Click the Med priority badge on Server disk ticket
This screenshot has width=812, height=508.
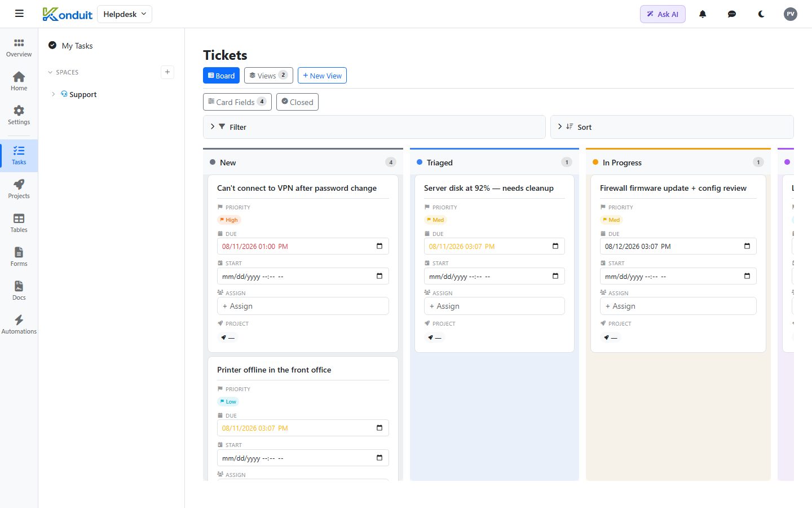435,220
